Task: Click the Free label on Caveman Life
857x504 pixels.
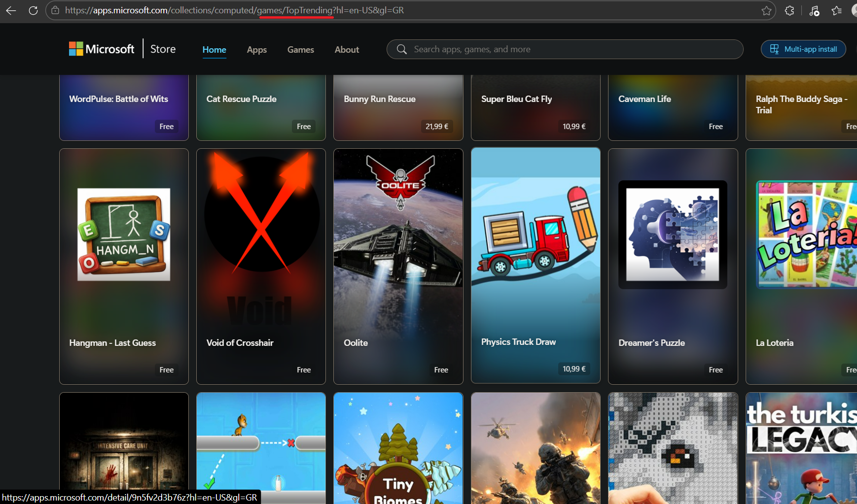Action: coord(716,127)
